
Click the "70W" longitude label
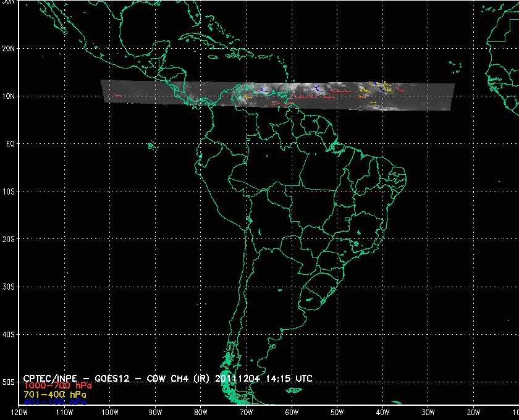[x=246, y=413]
